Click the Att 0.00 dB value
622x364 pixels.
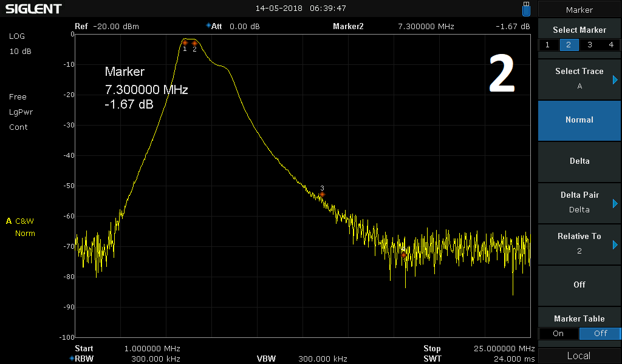point(245,27)
